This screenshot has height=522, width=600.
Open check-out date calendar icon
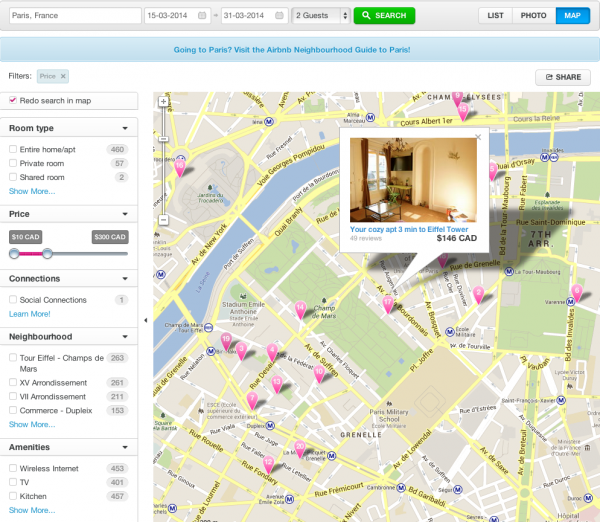pos(279,15)
